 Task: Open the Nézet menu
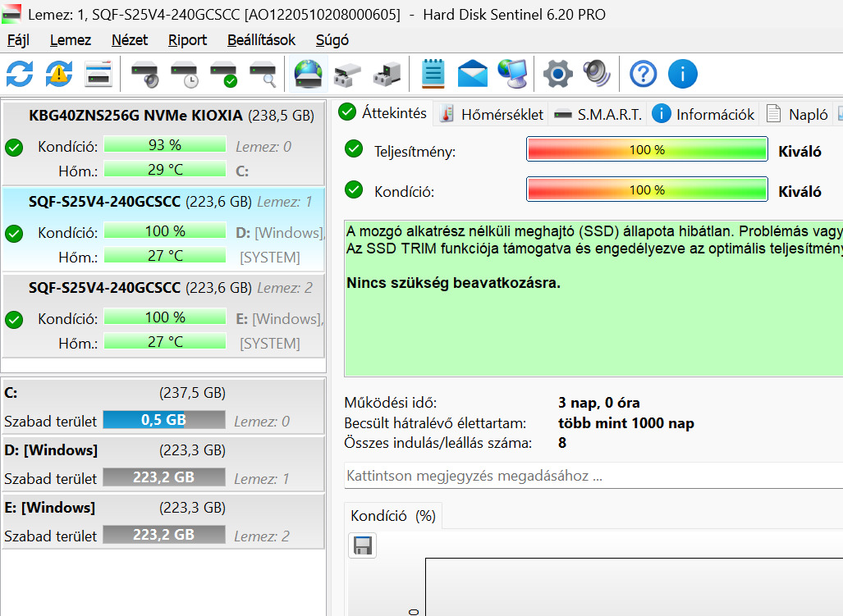[130, 40]
